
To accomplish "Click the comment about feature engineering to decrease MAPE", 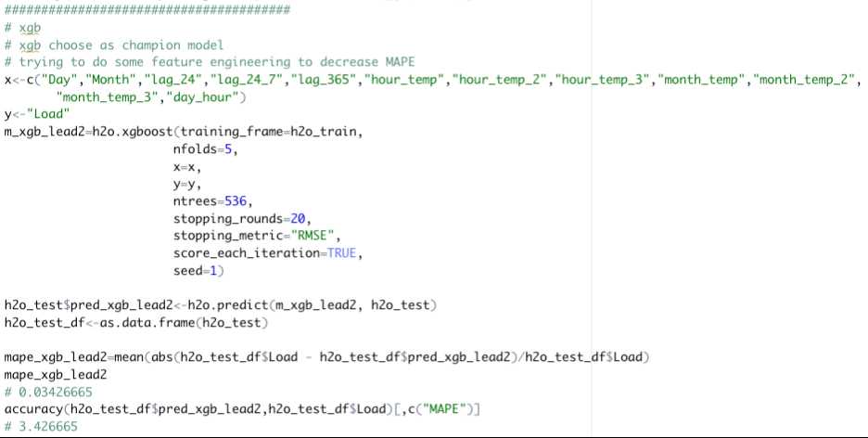I will (210, 62).
